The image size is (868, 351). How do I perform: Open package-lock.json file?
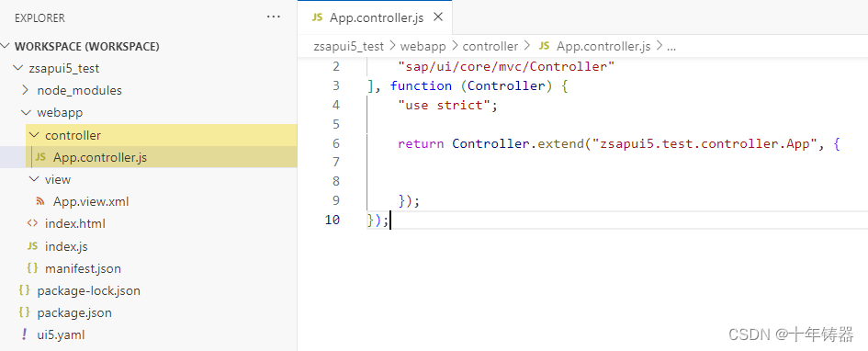click(x=88, y=290)
